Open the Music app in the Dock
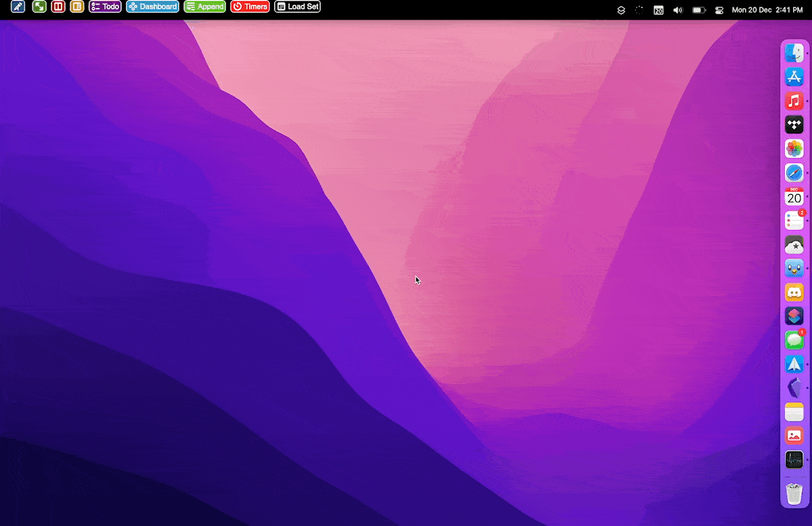Screen dimensions: 812x526 click(794, 101)
